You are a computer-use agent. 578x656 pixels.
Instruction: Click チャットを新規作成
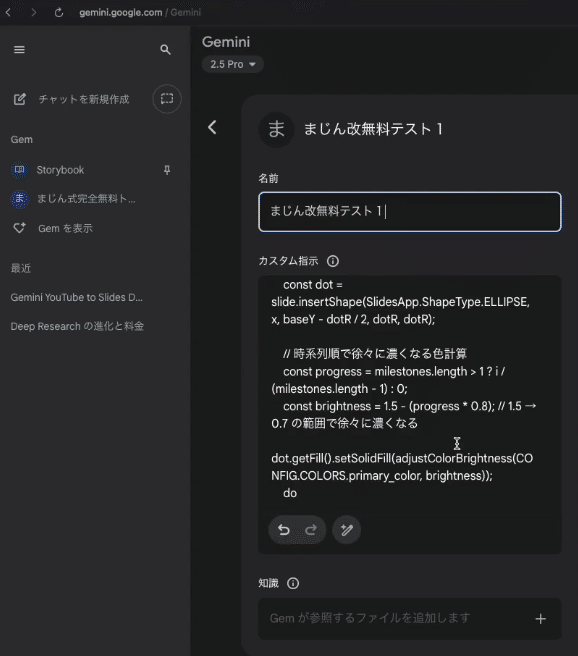pos(84,99)
